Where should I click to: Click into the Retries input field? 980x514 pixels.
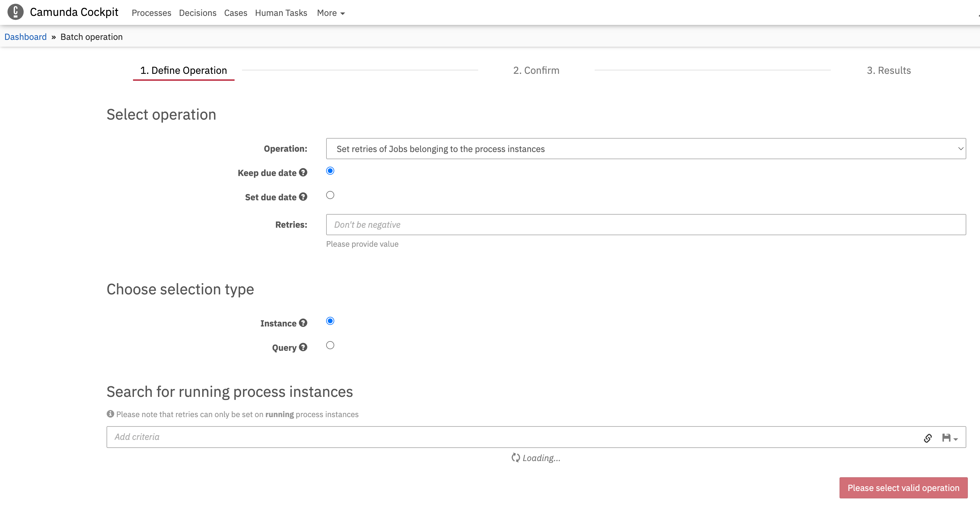tap(646, 225)
